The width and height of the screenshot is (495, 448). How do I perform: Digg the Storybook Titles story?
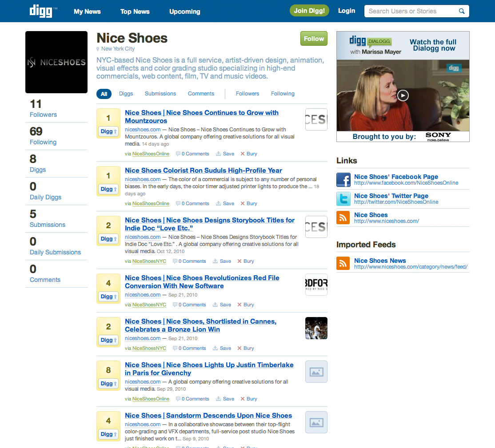(x=108, y=239)
